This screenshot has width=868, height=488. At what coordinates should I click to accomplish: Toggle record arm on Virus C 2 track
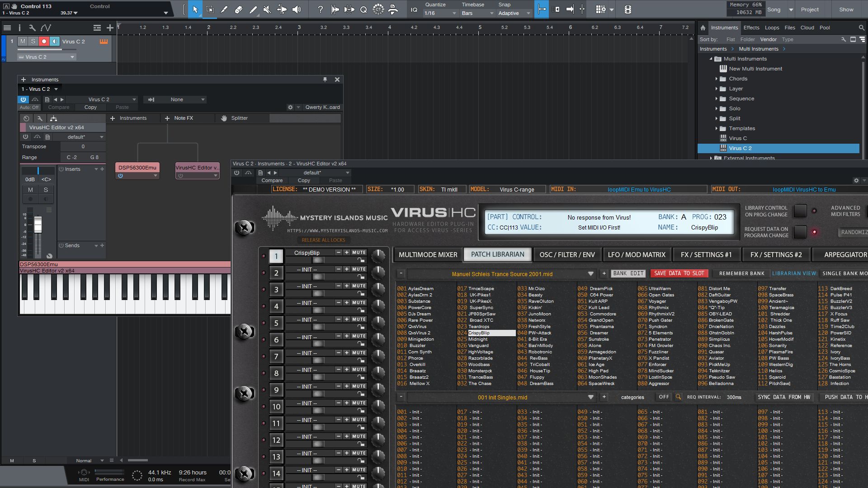click(x=44, y=42)
